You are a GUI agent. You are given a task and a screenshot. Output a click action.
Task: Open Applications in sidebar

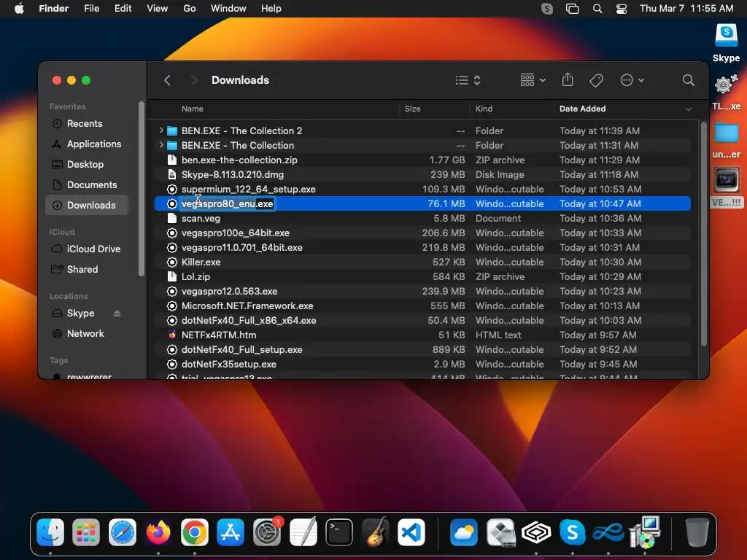pyautogui.click(x=86, y=144)
